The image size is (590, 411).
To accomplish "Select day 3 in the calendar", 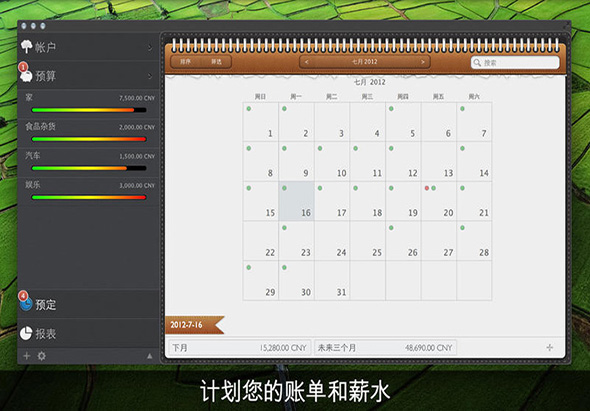I will pos(332,122).
